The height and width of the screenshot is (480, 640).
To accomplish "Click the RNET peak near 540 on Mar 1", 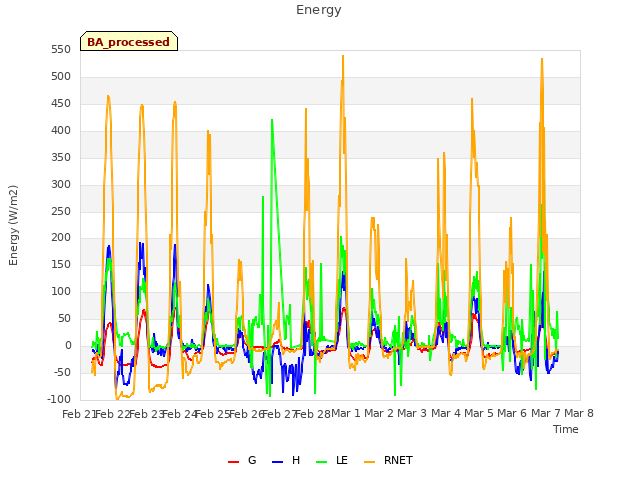I will tap(343, 56).
